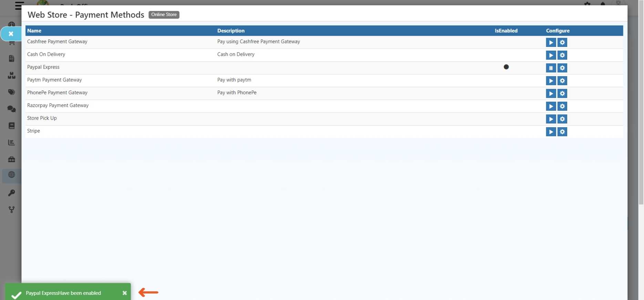Enable Razorpay Payment Gateway play button
644x300 pixels.
(551, 106)
